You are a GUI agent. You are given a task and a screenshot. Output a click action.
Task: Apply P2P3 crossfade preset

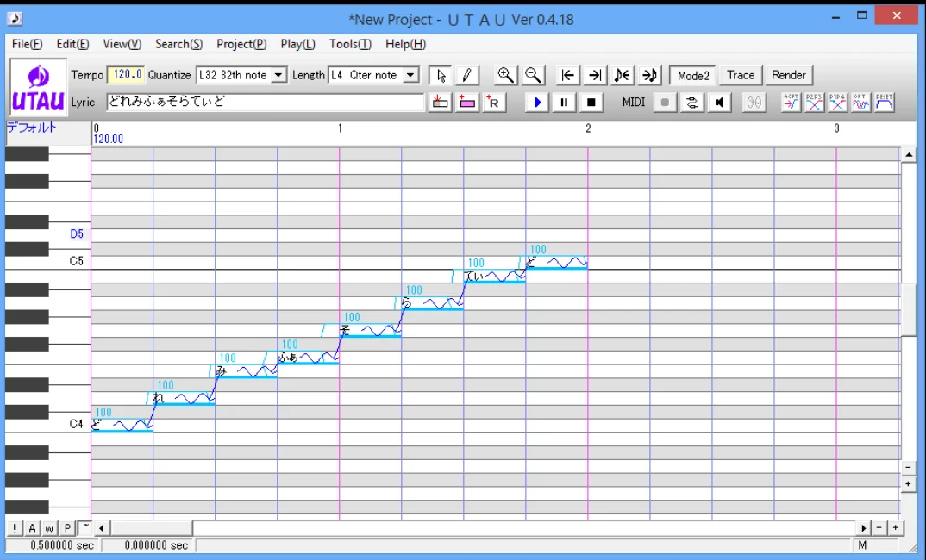pos(814,102)
